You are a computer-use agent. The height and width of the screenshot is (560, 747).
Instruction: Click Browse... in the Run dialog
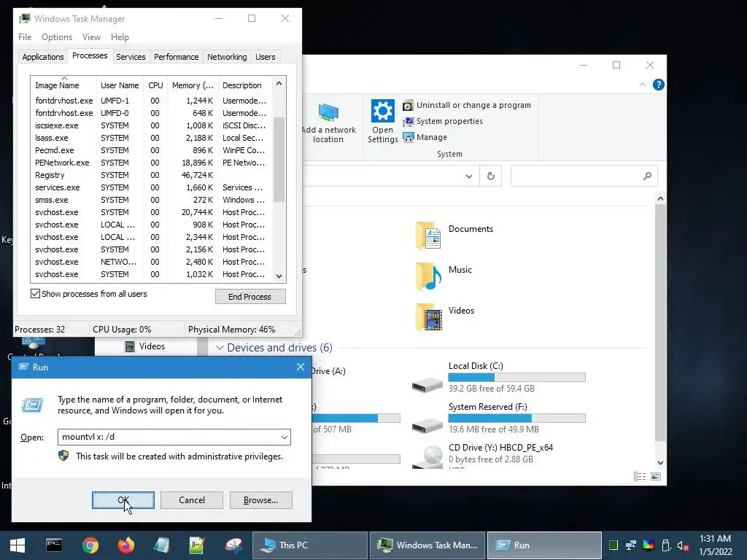pos(260,500)
